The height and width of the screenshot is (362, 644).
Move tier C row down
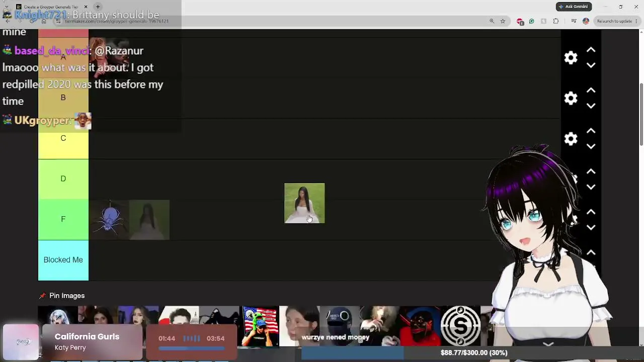[591, 146]
